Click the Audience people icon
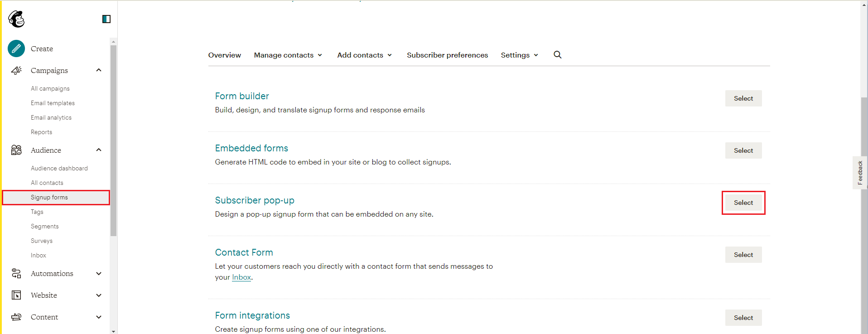Viewport: 868px width, 334px height. coord(16,150)
